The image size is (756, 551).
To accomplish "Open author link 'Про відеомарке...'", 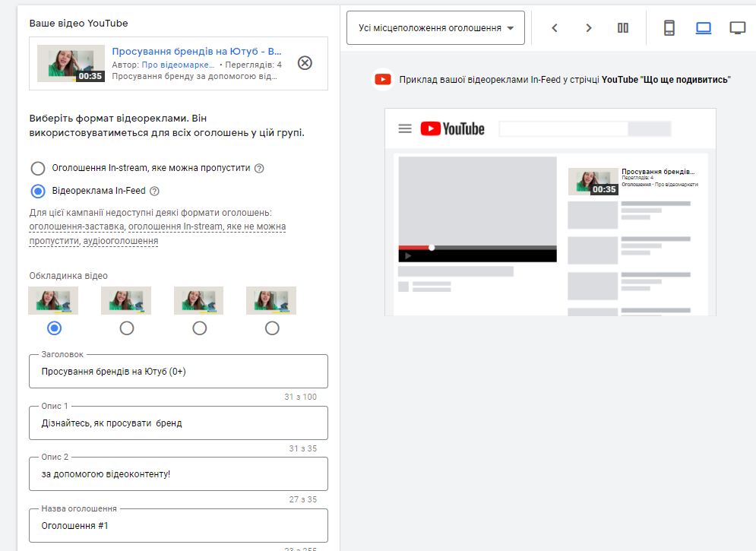I will point(178,65).
